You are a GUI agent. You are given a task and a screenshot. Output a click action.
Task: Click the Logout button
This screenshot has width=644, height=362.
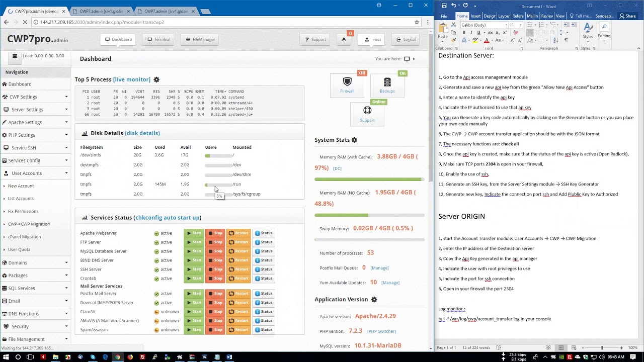click(406, 40)
